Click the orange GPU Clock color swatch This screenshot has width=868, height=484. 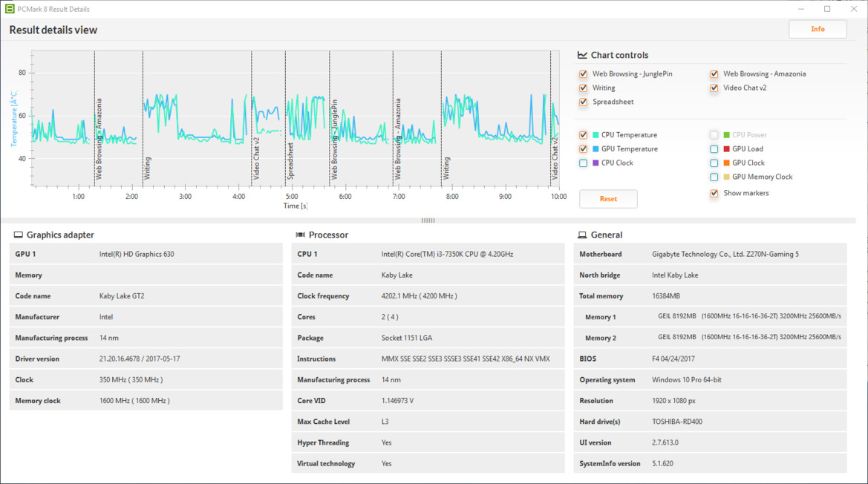(x=727, y=163)
